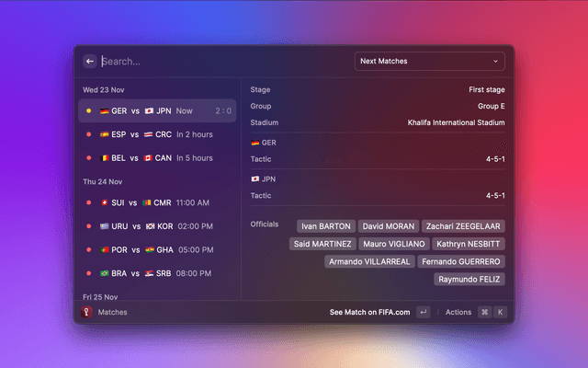Click the Matches extension icon in footer

(87, 312)
